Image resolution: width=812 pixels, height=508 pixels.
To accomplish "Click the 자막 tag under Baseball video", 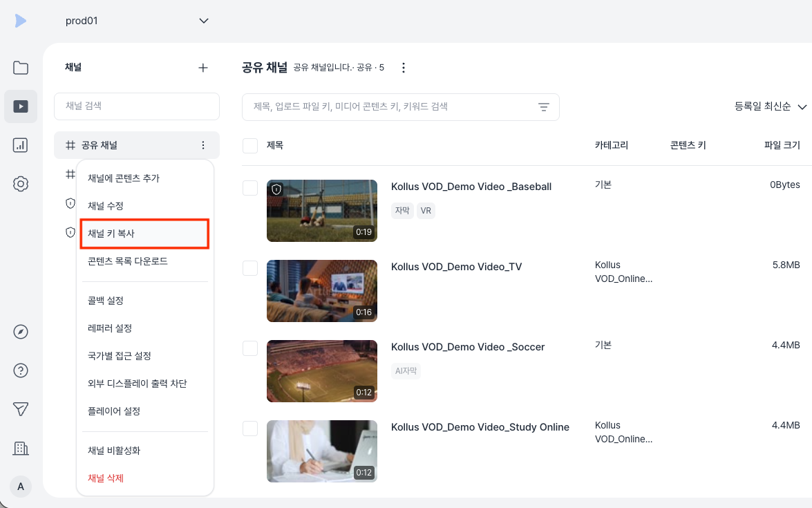I will coord(402,211).
